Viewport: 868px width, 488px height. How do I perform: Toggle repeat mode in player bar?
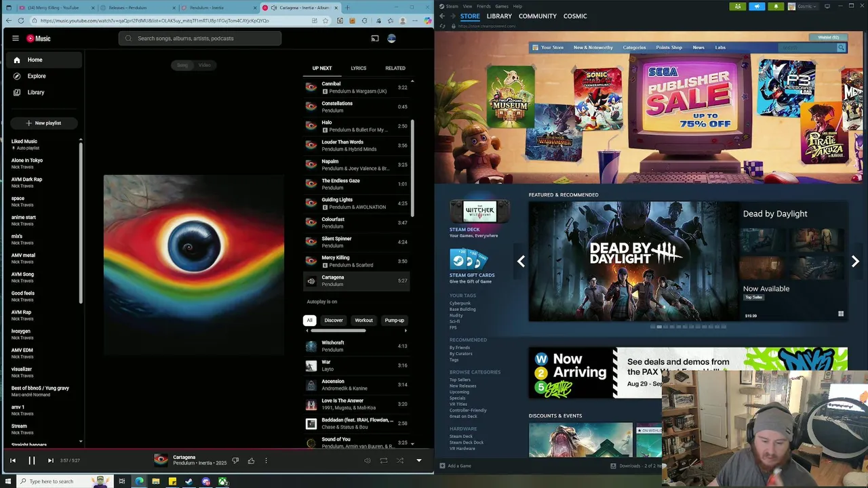[x=383, y=460]
